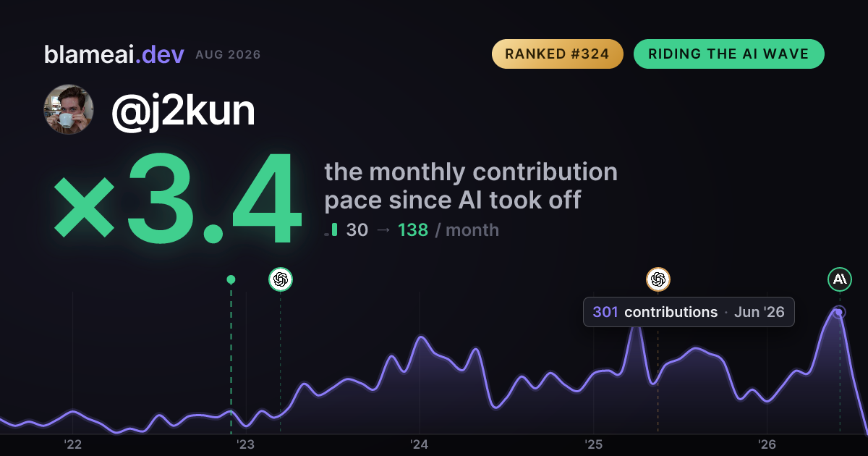Click the RIDING THE AI WAVE badge
The image size is (868, 456).
[728, 54]
